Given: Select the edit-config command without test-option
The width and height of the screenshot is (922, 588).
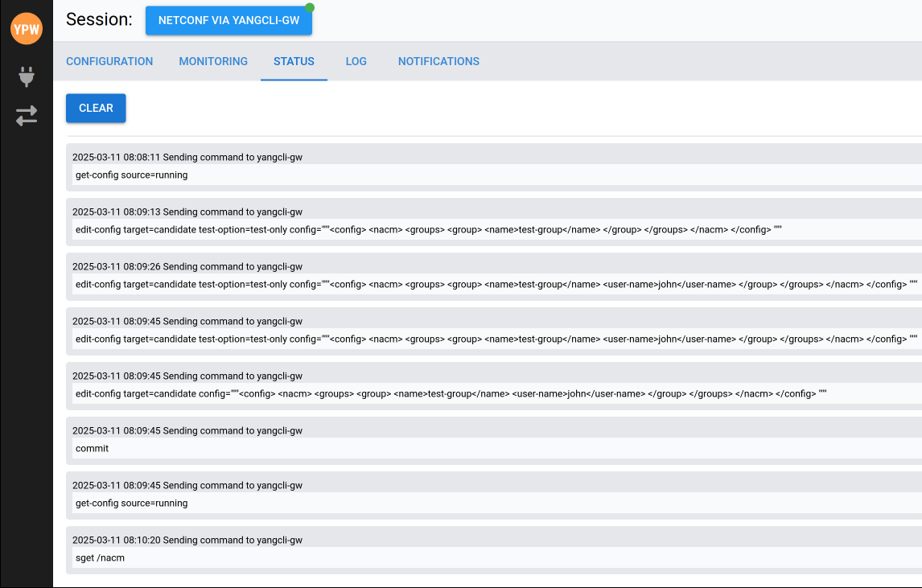Looking at the screenshot, I should (451, 393).
